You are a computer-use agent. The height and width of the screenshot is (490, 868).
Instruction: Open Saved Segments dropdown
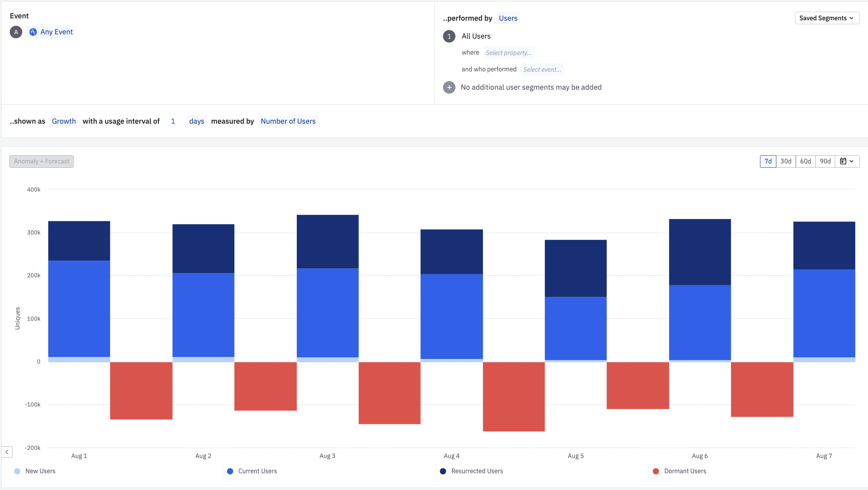point(827,18)
